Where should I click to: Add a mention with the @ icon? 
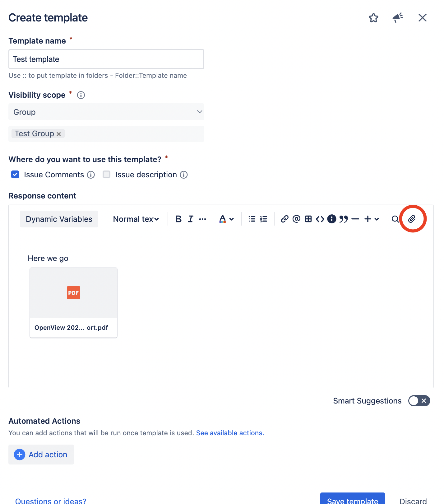pyautogui.click(x=296, y=219)
